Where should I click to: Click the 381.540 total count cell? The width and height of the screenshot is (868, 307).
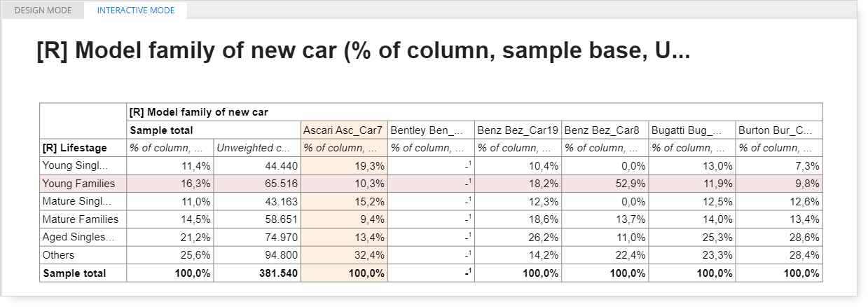coord(257,273)
